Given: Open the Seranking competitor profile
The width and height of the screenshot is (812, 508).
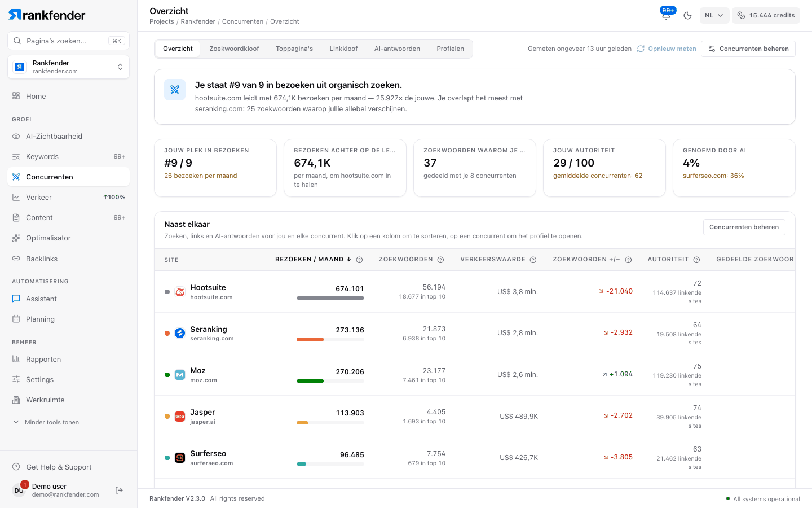Looking at the screenshot, I should (x=211, y=333).
